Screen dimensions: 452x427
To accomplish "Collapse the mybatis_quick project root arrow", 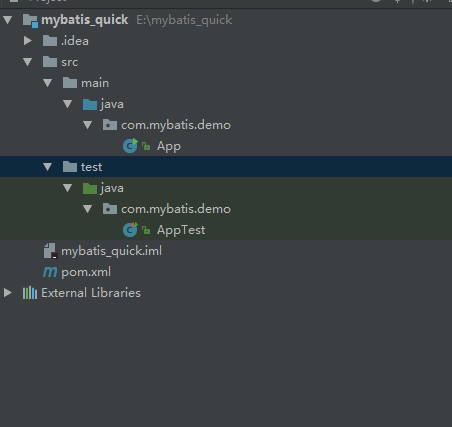I will (x=8, y=20).
